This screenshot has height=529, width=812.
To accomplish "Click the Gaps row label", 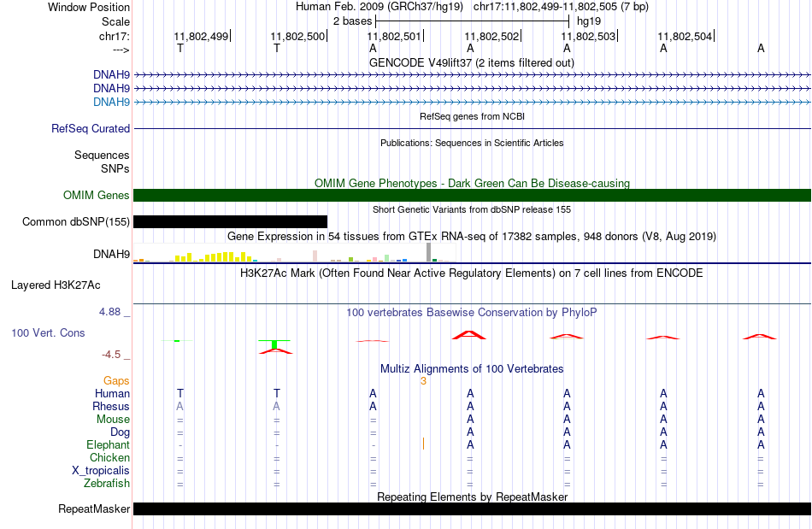I will click(116, 380).
